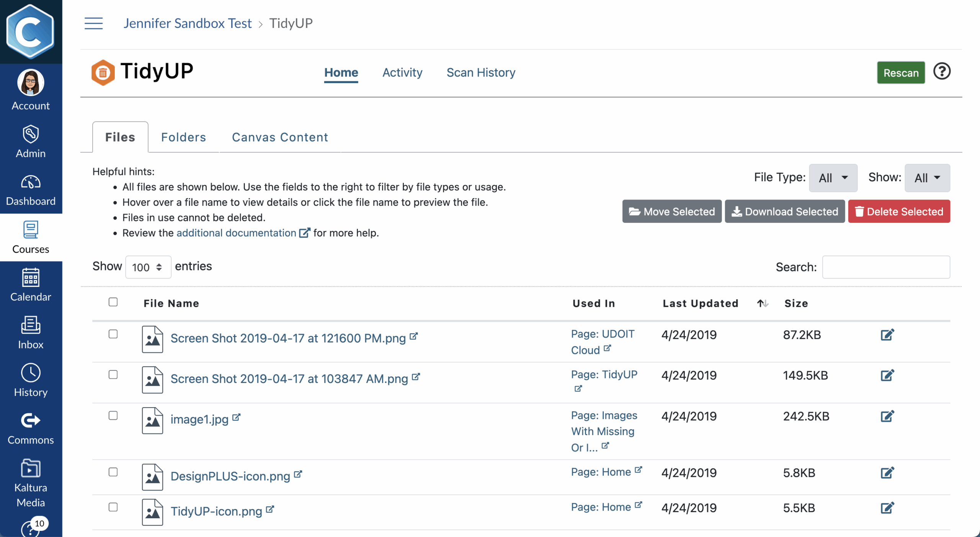Expand the entries count selector
The image size is (980, 537).
point(148,267)
